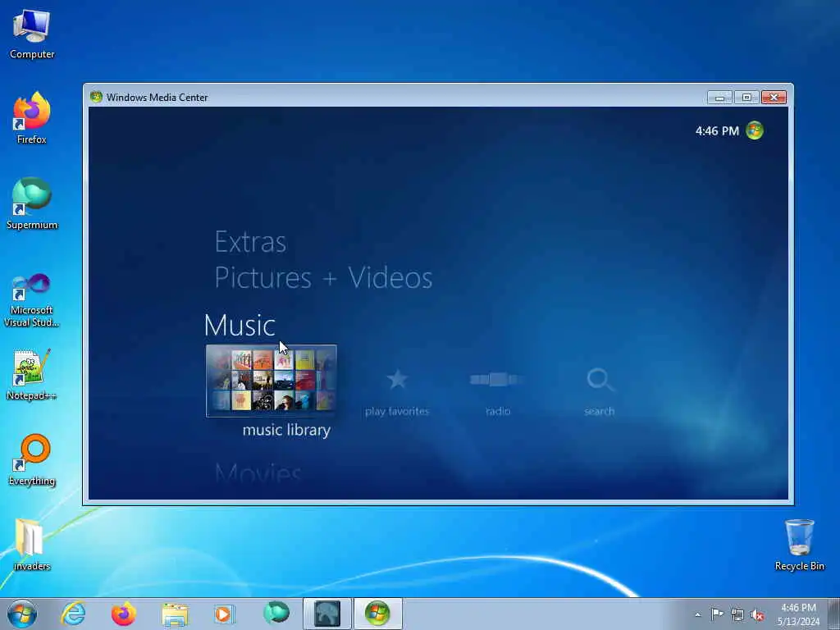Select the Computer desktop icon
This screenshot has height=630, width=840.
tap(32, 34)
